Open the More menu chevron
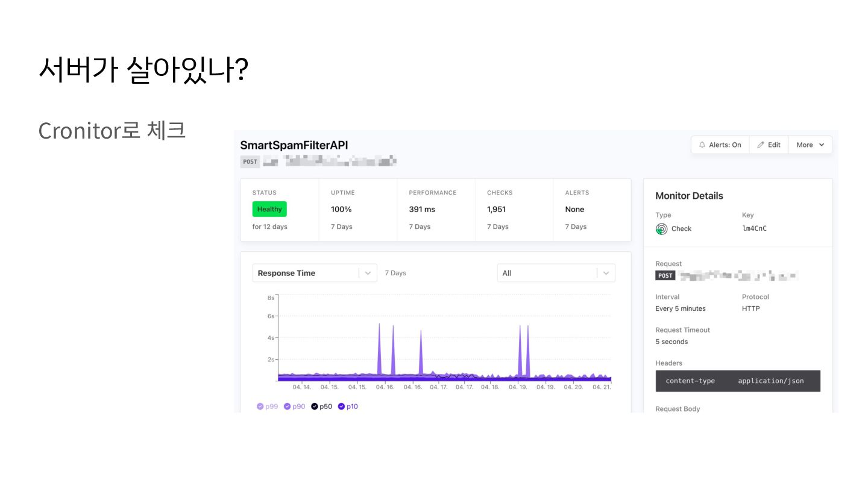The image size is (868, 488). 822,145
